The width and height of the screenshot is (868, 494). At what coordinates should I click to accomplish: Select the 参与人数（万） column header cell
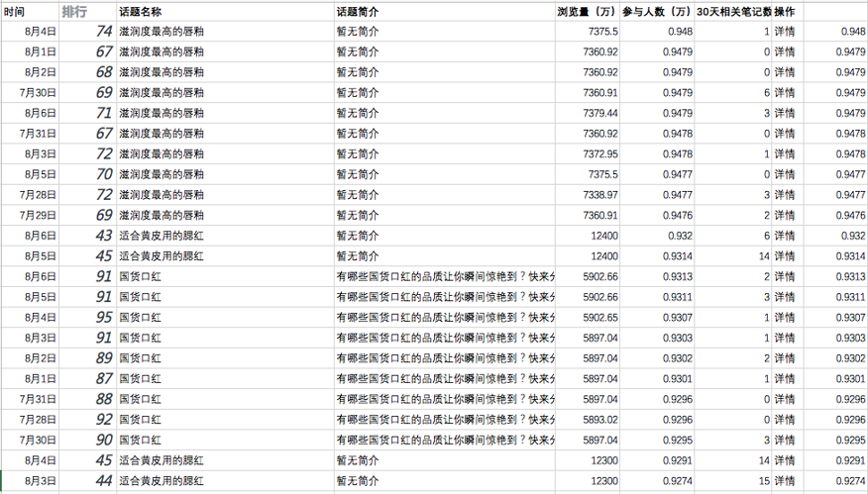pos(657,12)
